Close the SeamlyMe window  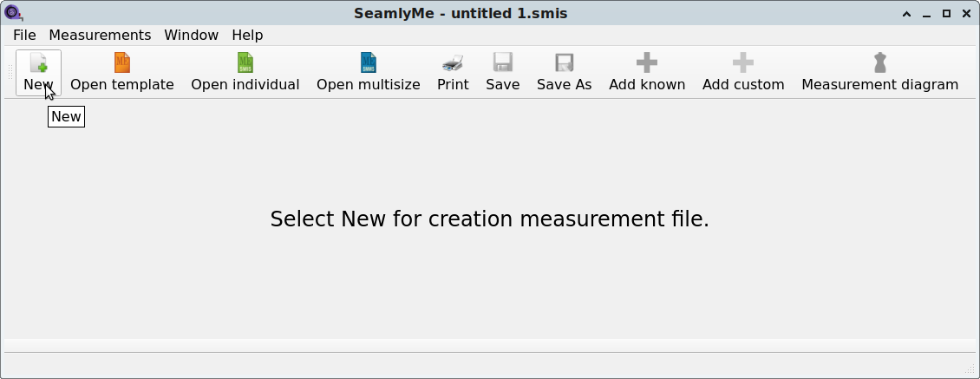point(966,13)
